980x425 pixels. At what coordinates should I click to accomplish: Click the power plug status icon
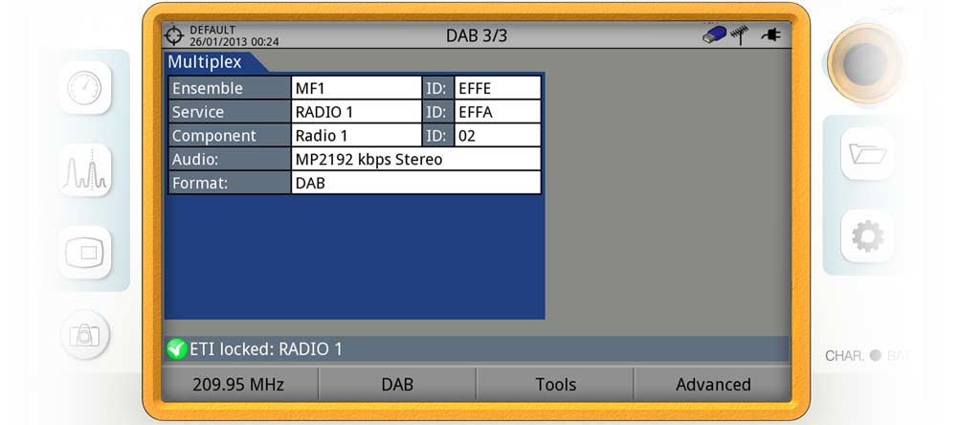(770, 35)
